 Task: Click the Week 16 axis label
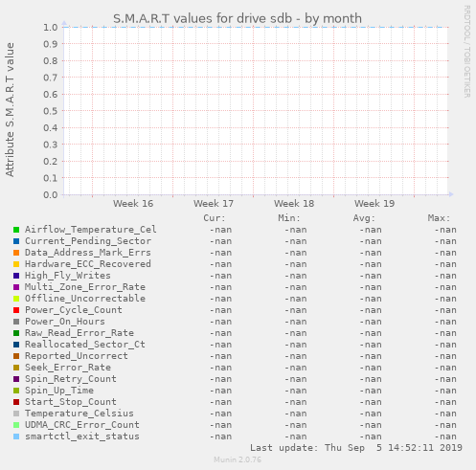click(133, 203)
